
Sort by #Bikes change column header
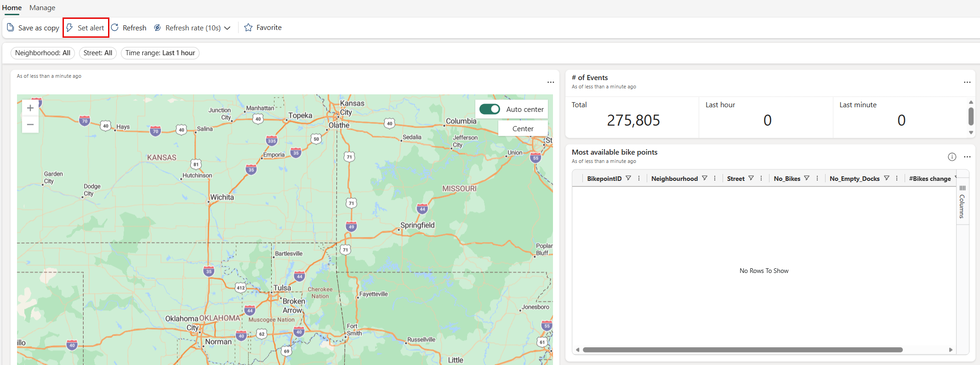930,179
